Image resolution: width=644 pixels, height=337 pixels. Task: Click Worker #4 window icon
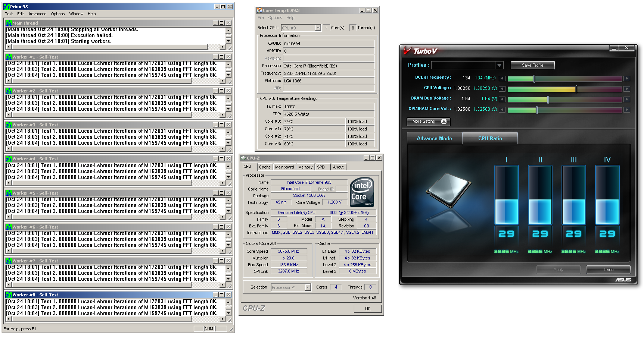9,159
